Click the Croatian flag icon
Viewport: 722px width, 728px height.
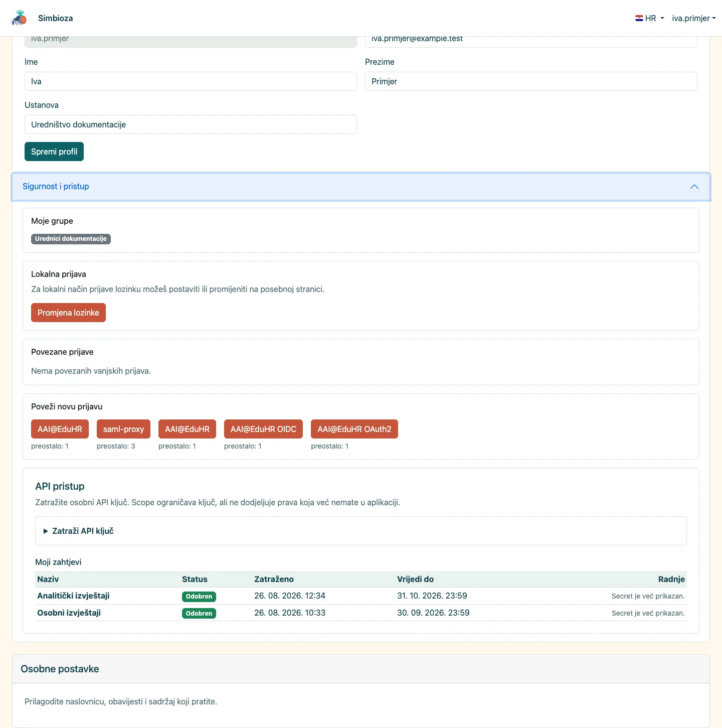coord(639,18)
